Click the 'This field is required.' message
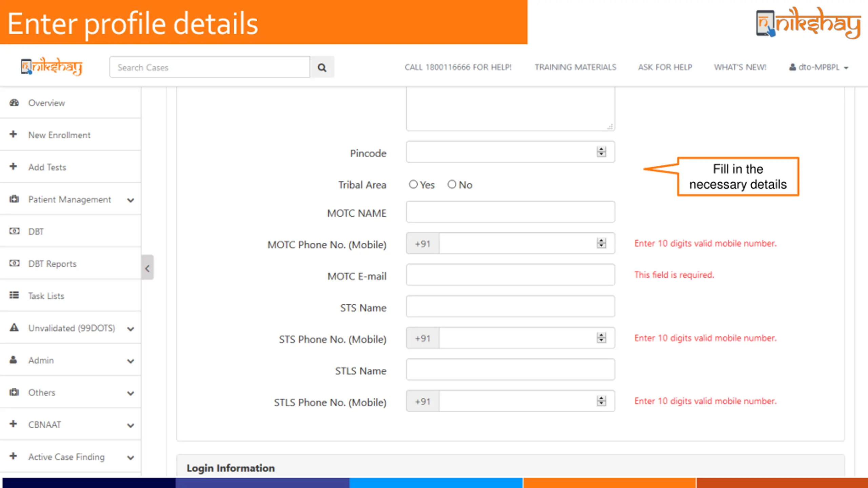This screenshot has height=488, width=868. coord(674,275)
